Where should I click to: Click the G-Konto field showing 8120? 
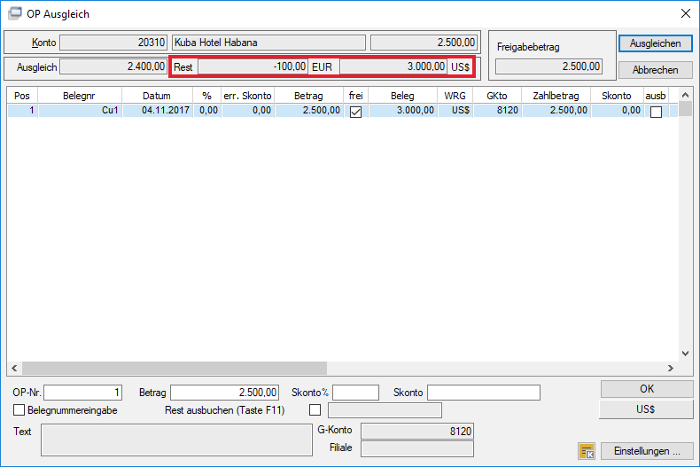[x=417, y=431]
